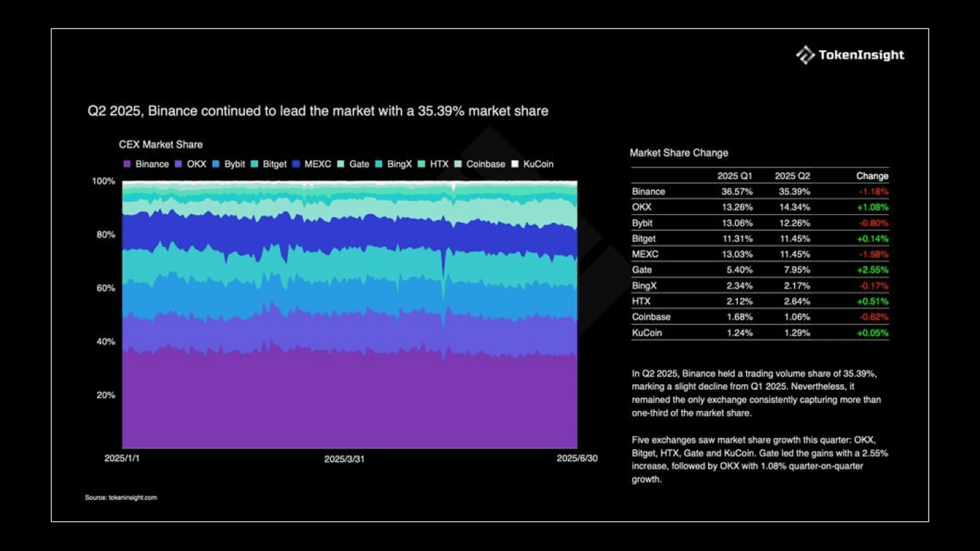Viewport: 980px width, 551px height.
Task: Click the KuCoin row name in table
Action: 647,333
